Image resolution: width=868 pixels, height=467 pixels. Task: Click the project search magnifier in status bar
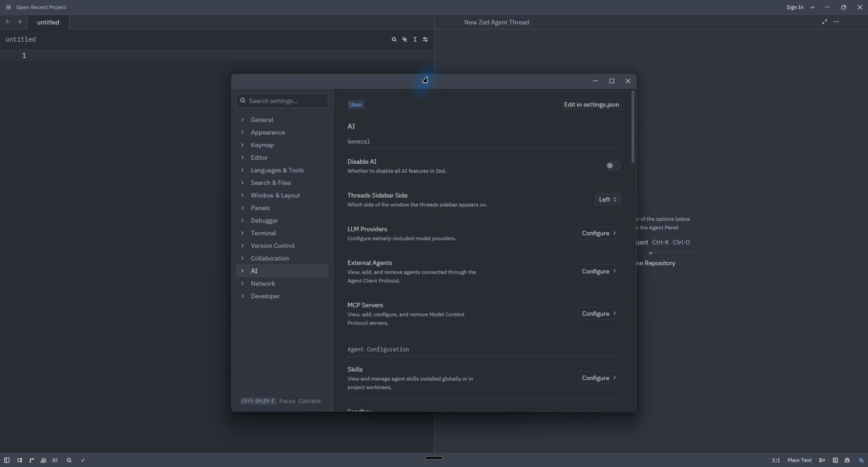coord(69,461)
